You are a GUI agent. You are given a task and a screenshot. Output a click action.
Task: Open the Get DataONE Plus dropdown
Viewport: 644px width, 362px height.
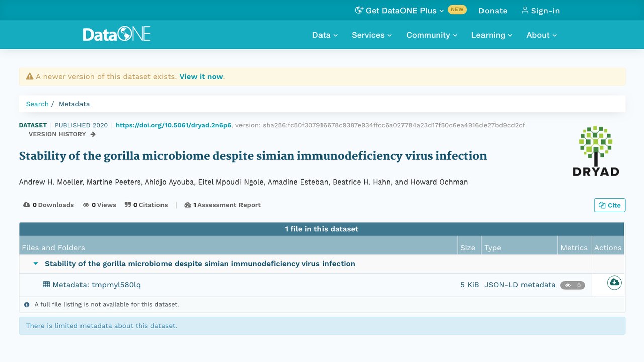click(x=399, y=11)
